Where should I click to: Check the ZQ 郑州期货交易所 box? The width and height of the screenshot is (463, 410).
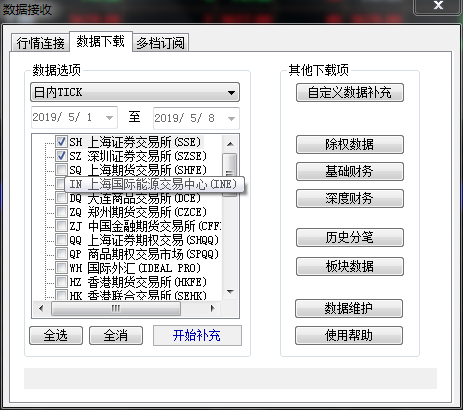pos(61,212)
